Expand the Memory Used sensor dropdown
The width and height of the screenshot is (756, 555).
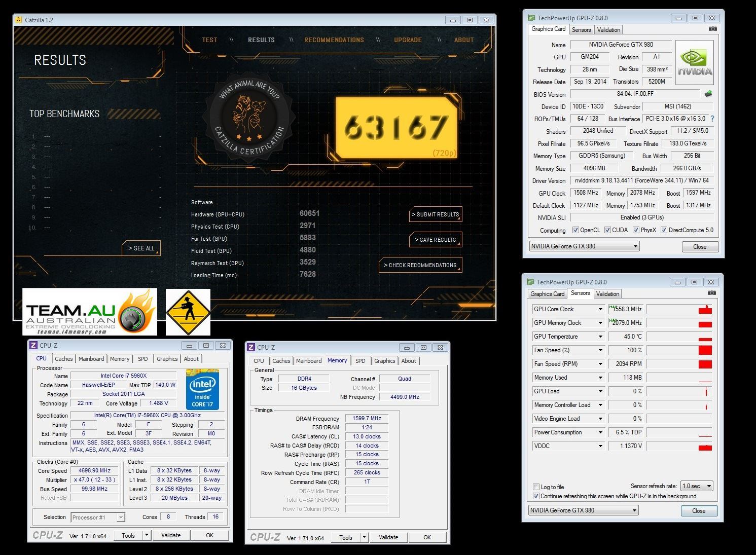[x=600, y=378]
